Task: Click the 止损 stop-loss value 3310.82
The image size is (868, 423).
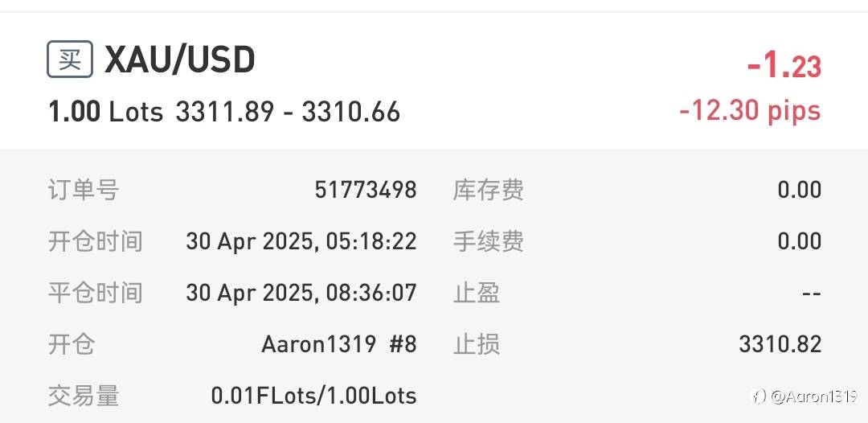Action: (x=780, y=344)
